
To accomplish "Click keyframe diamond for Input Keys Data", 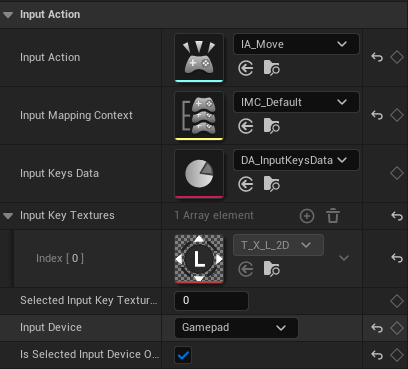I will (x=397, y=173).
